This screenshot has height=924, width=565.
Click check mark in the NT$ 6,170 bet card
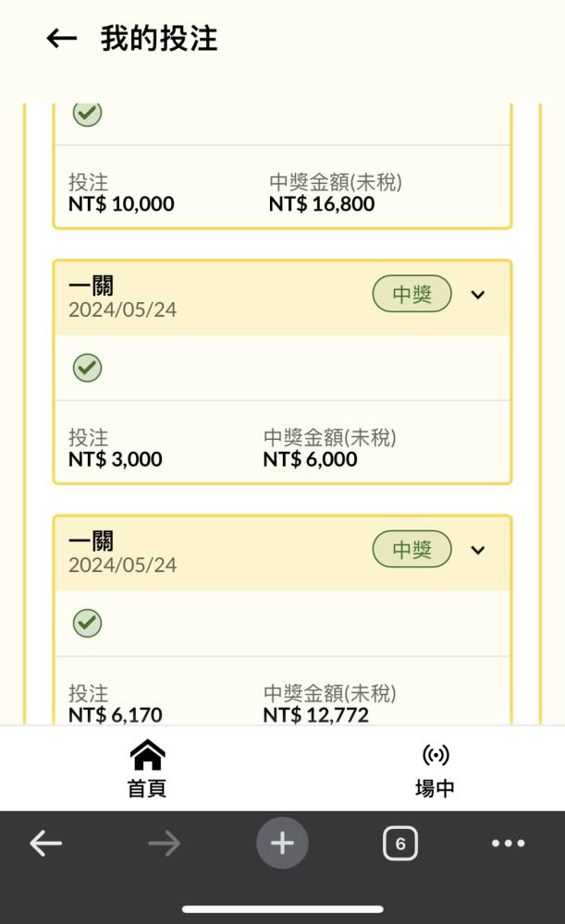coord(87,623)
